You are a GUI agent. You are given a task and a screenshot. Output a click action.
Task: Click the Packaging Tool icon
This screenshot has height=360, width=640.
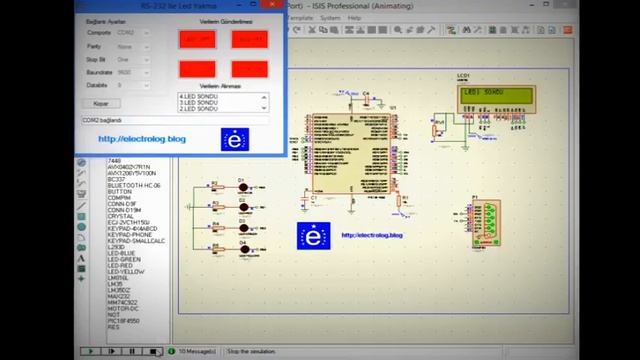(x=420, y=30)
